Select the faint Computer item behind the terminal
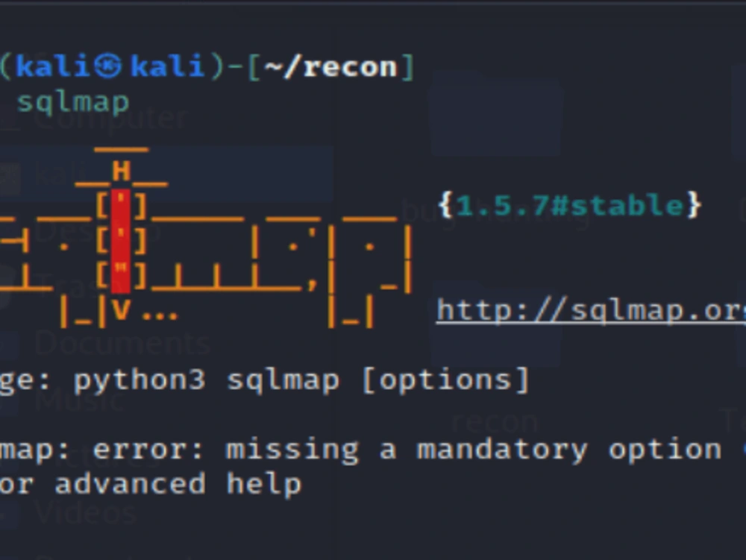The image size is (746, 560). tap(110, 118)
